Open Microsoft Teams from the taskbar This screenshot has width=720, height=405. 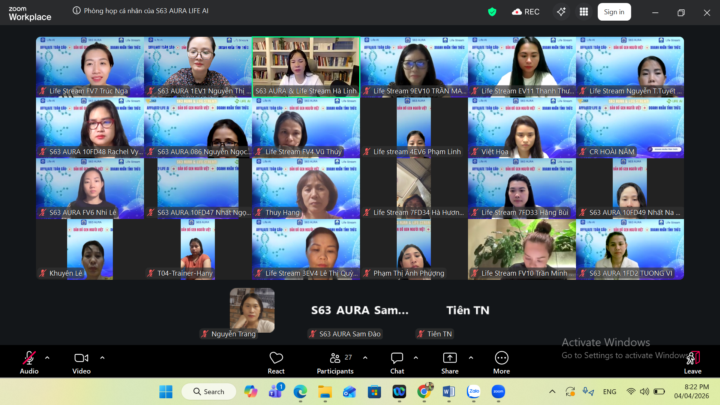coord(276,392)
